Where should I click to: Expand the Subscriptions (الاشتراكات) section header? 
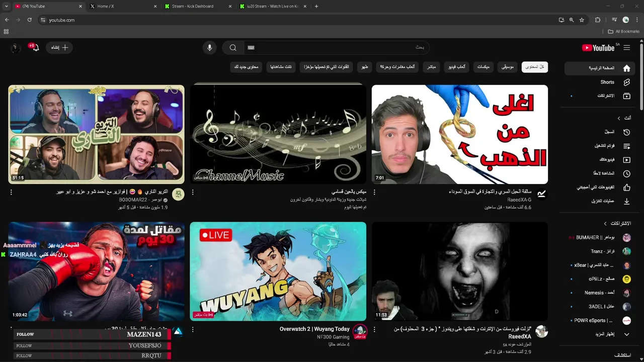(x=617, y=223)
